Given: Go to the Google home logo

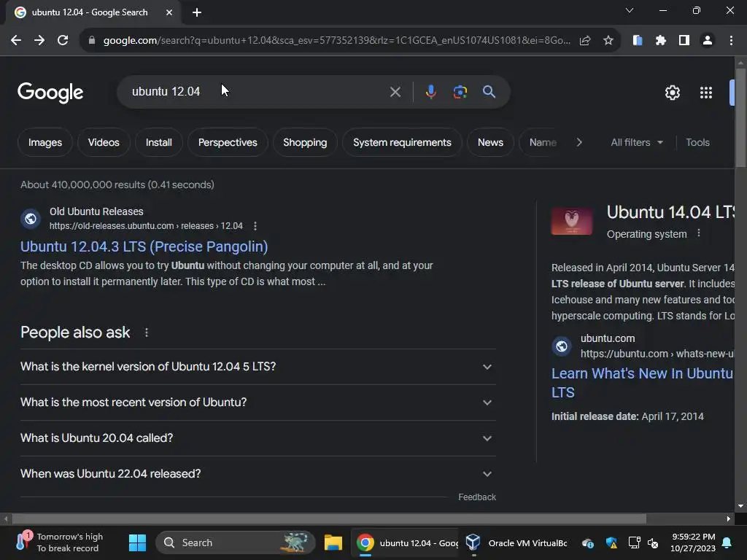Looking at the screenshot, I should [x=50, y=92].
